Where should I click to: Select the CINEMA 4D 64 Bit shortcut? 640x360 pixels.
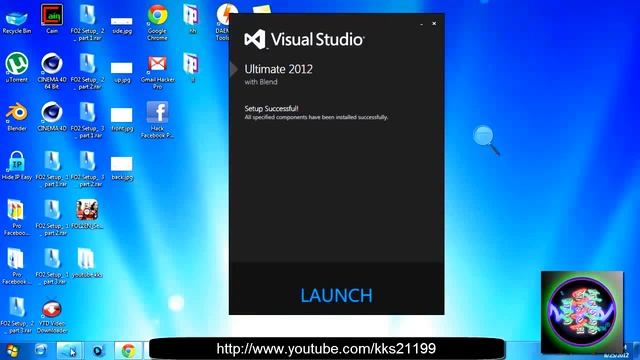(x=52, y=71)
